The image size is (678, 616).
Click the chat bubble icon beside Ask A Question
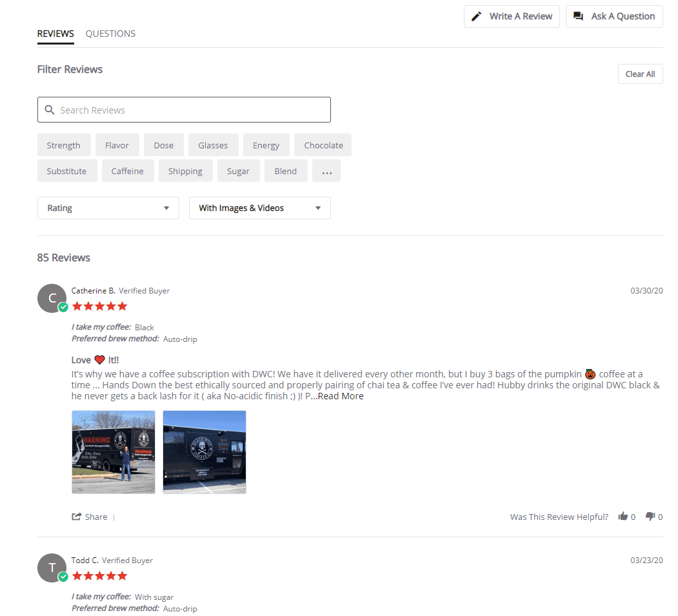coord(578,16)
